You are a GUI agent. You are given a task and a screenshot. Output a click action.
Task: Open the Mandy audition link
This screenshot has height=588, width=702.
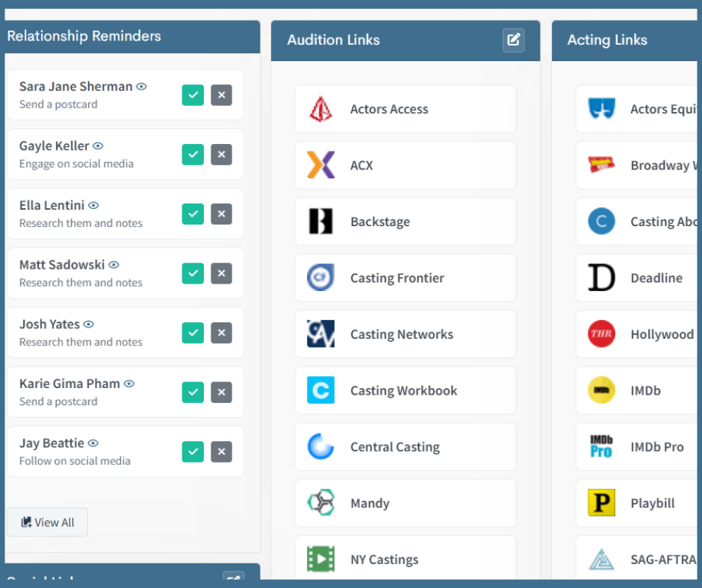click(x=370, y=503)
